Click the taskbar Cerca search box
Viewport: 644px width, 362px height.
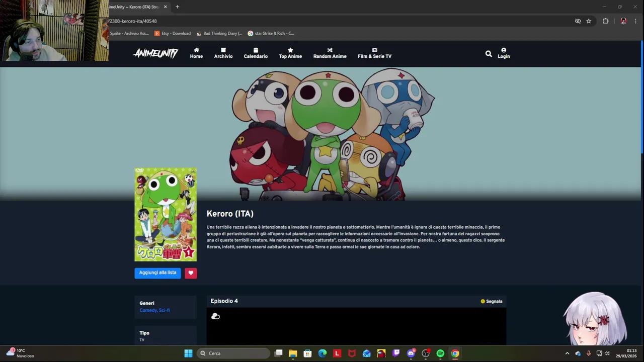point(233,353)
